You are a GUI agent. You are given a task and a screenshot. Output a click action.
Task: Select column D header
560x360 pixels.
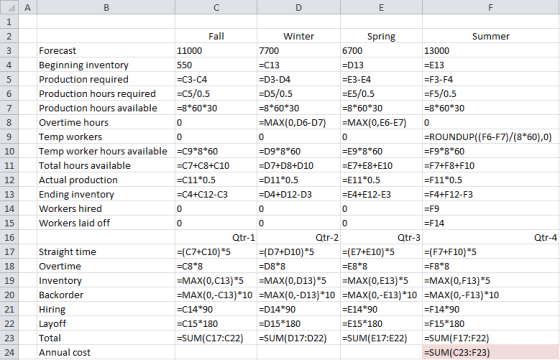click(299, 7)
